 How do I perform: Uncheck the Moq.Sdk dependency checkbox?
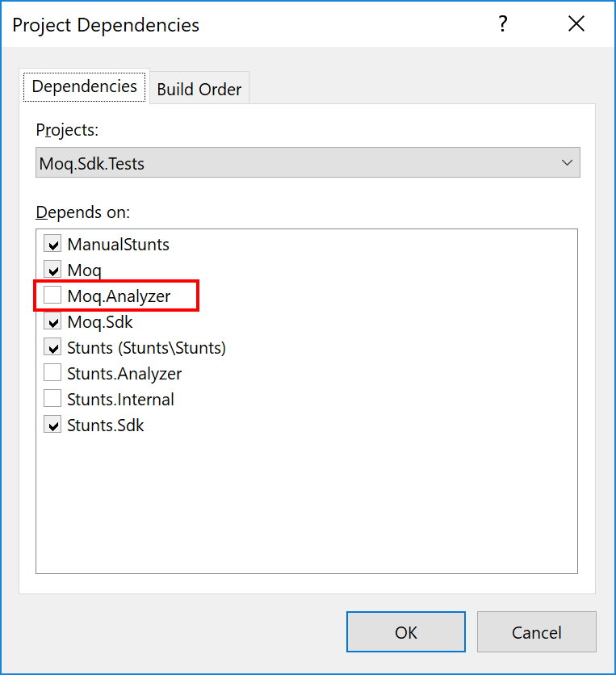[52, 321]
